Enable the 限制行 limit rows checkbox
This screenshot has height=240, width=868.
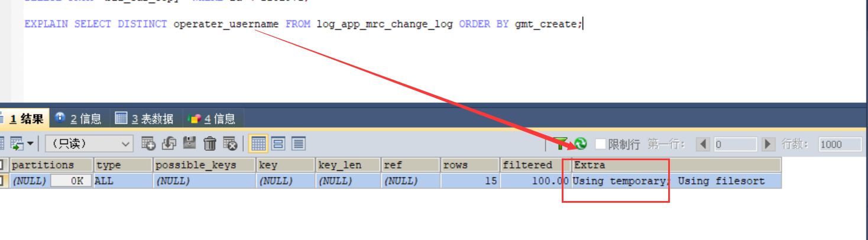coord(601,144)
